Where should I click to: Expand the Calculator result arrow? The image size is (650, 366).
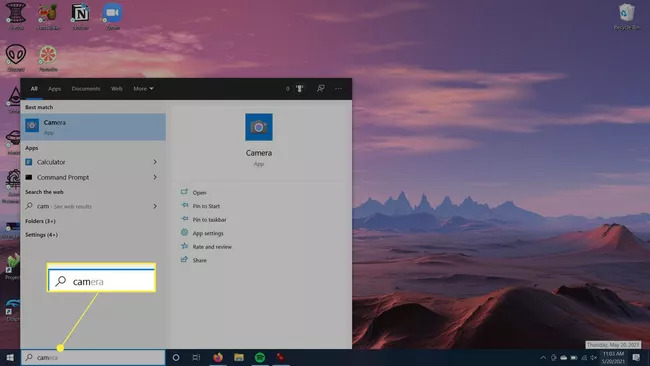tap(155, 162)
